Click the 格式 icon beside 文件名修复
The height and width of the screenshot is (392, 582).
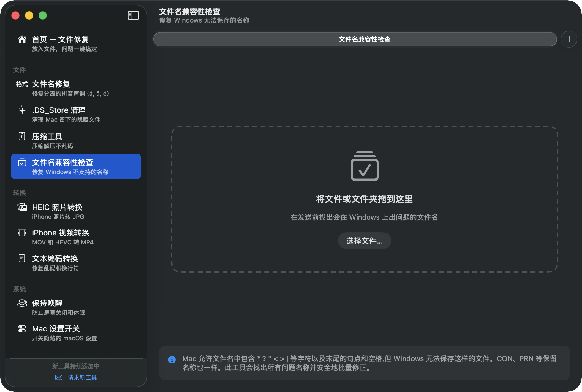(22, 84)
